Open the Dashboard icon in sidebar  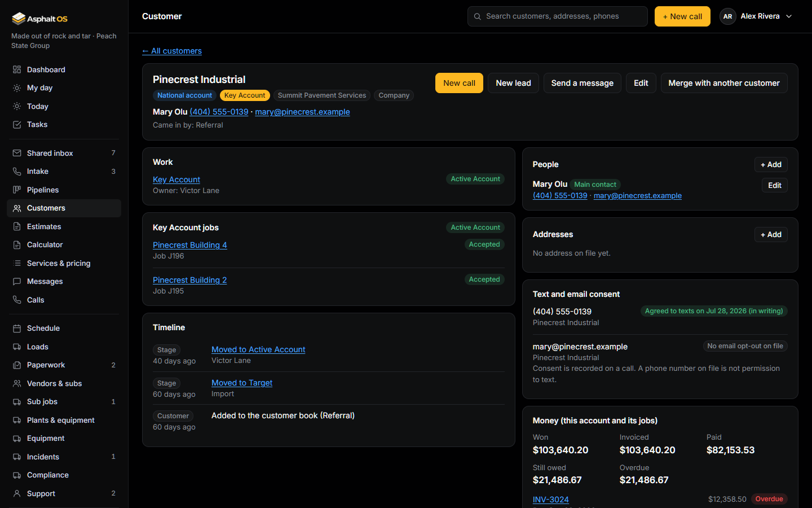[x=17, y=69]
